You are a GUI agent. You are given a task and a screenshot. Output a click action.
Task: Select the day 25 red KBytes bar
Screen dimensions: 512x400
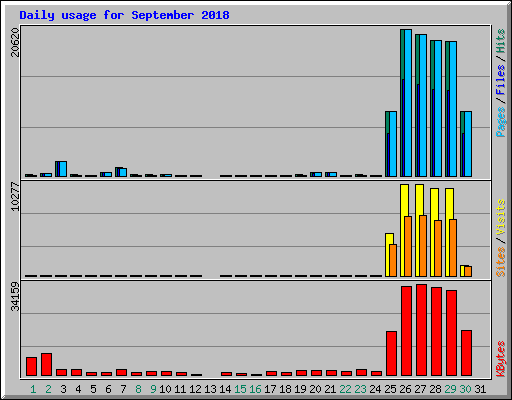click(391, 354)
